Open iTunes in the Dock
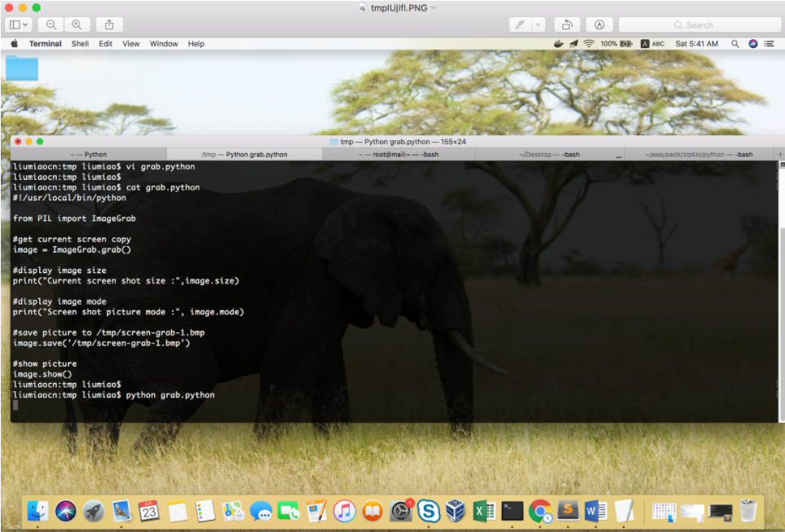Viewport: 785px width, 532px height. click(x=345, y=511)
